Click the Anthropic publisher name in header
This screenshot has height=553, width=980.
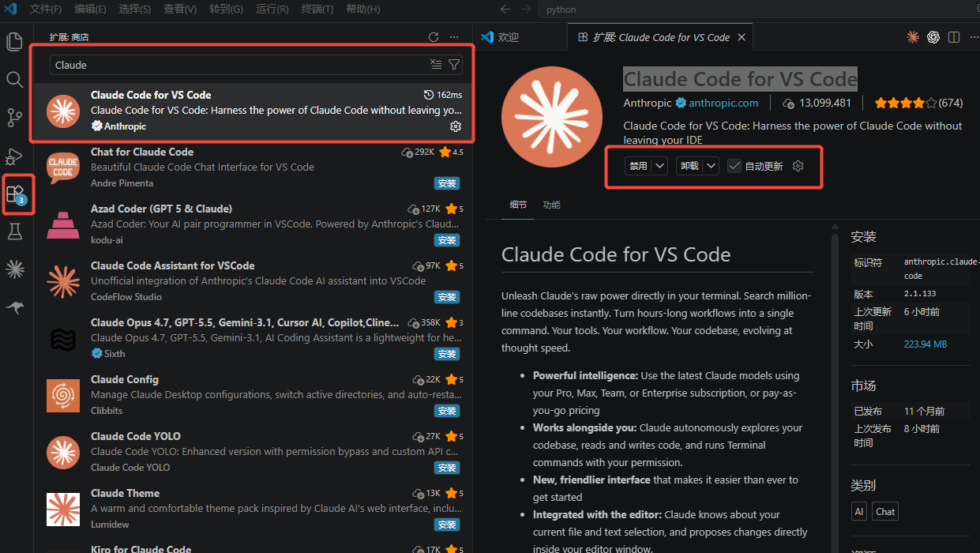click(x=647, y=103)
